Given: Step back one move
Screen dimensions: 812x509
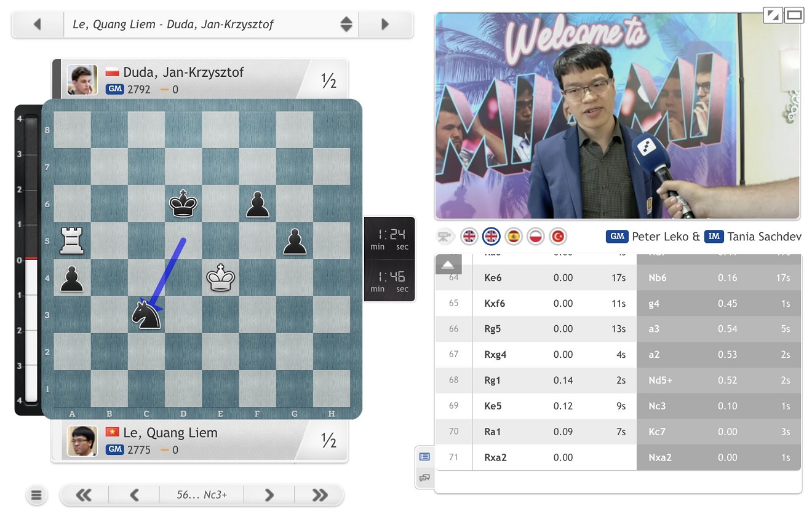Looking at the screenshot, I should 134,495.
